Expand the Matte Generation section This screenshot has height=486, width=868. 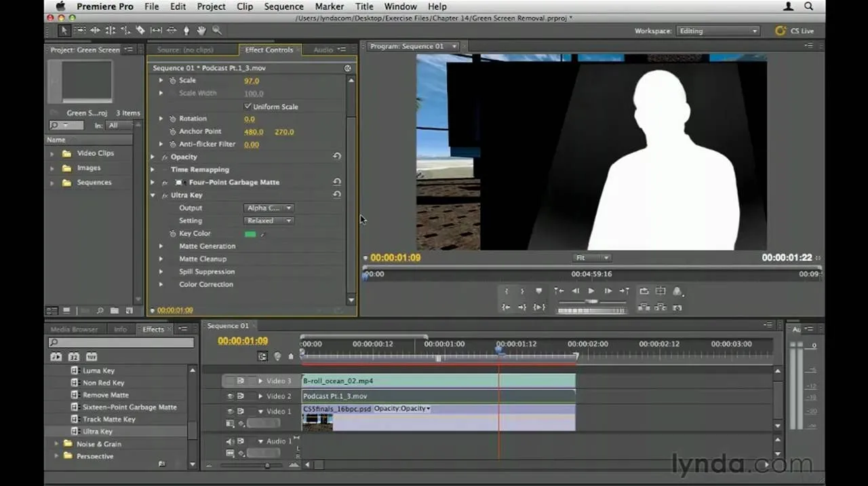161,246
